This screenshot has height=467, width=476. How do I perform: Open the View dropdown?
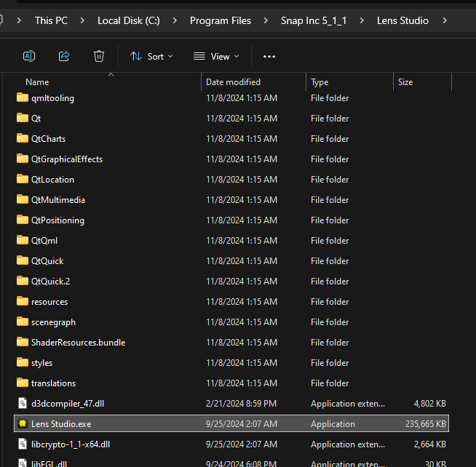point(216,57)
